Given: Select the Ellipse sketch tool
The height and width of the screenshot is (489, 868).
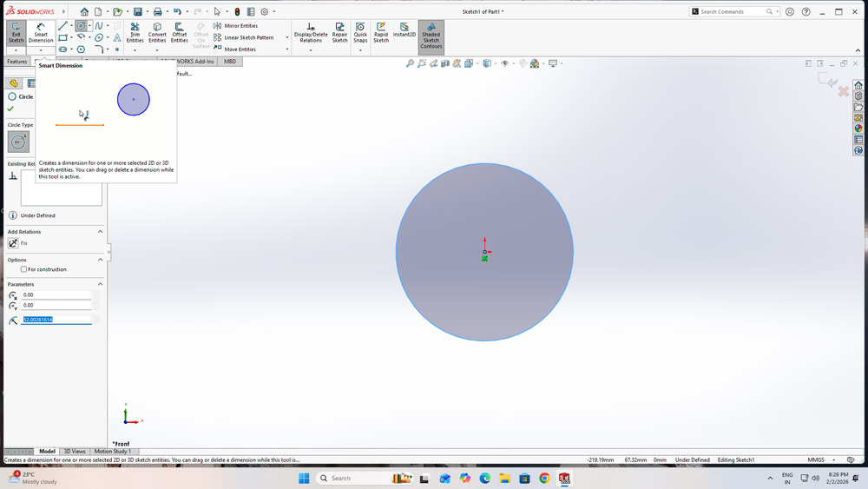Looking at the screenshot, I should point(99,37).
